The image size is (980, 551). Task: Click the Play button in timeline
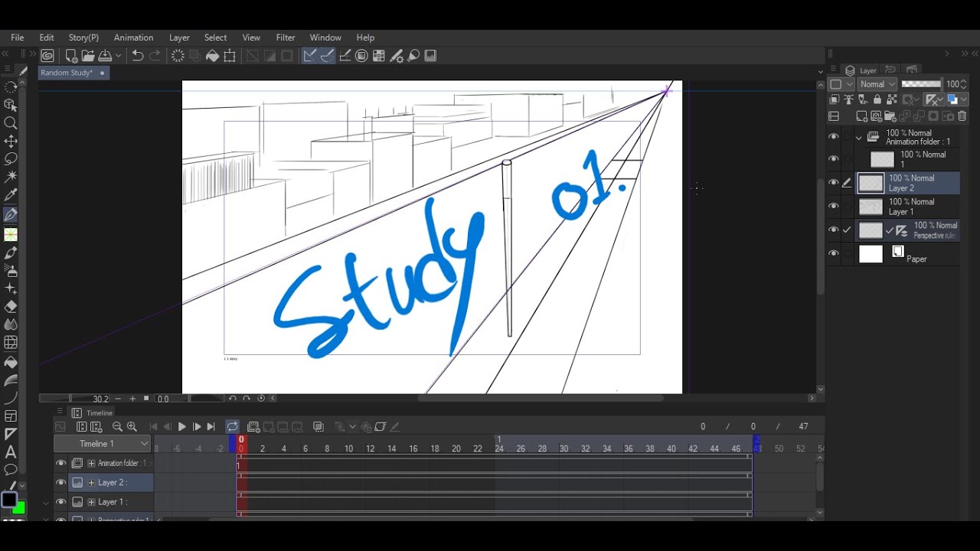(x=181, y=427)
